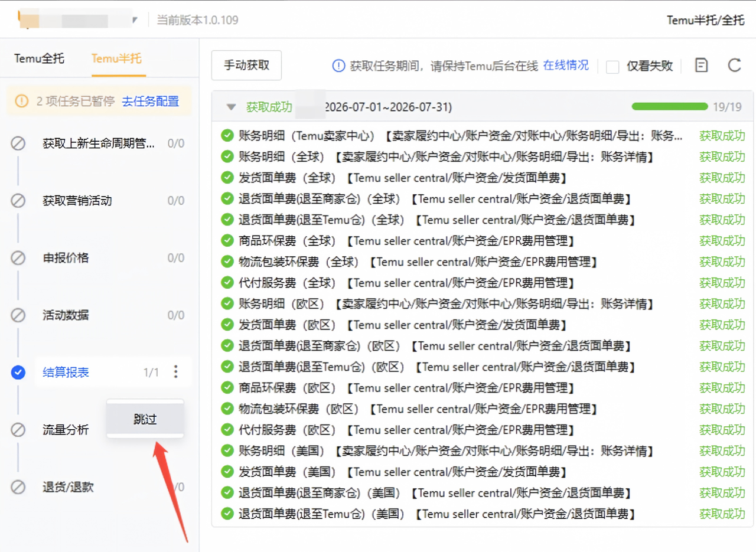Switch to the Temu全托 tab
The height and width of the screenshot is (552, 756).
(x=40, y=58)
